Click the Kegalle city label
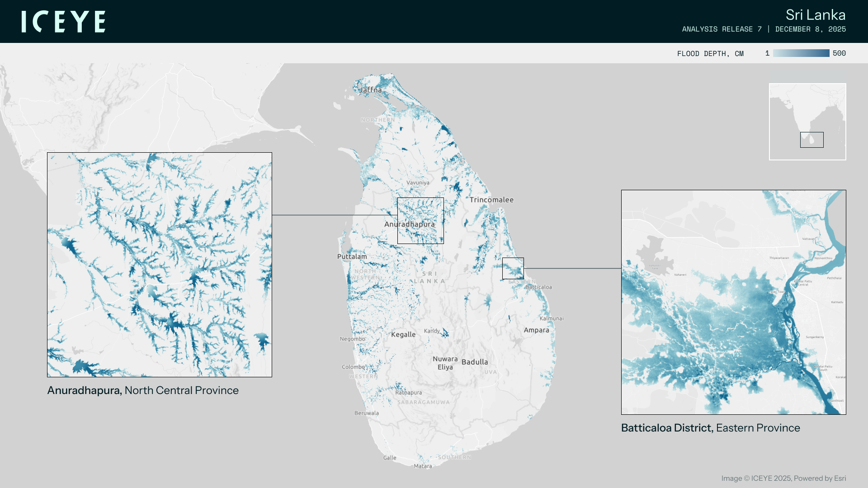The width and height of the screenshot is (868, 488). click(403, 334)
